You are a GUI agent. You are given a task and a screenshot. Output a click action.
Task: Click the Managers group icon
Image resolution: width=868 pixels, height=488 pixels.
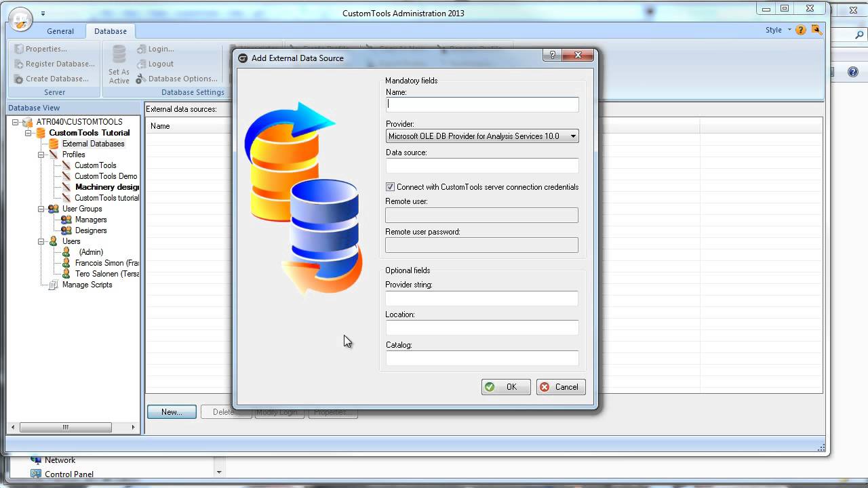click(66, 220)
